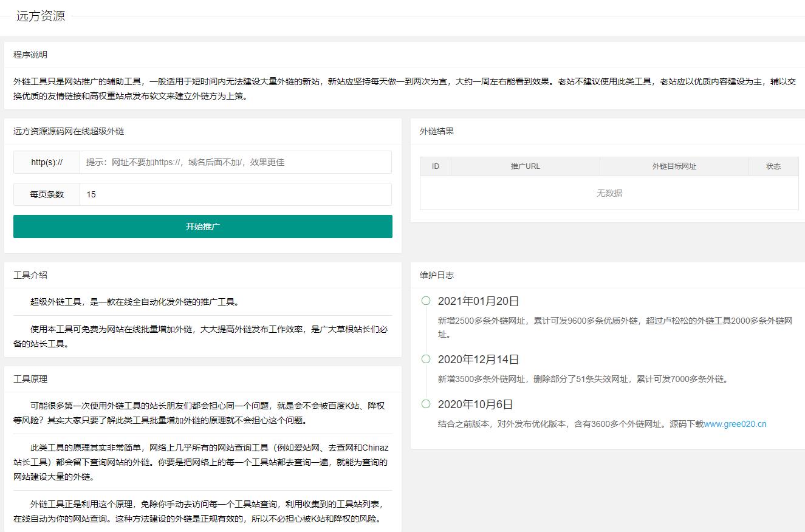Focus the http(s):// website URL input
The image size is (805, 532).
pos(235,162)
